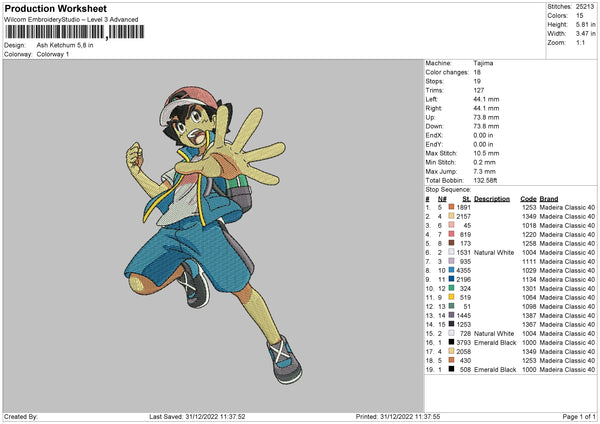Click the "Stop Sequence:" heading
Image resolution: width=600 pixels, height=424 pixels.
[448, 189]
